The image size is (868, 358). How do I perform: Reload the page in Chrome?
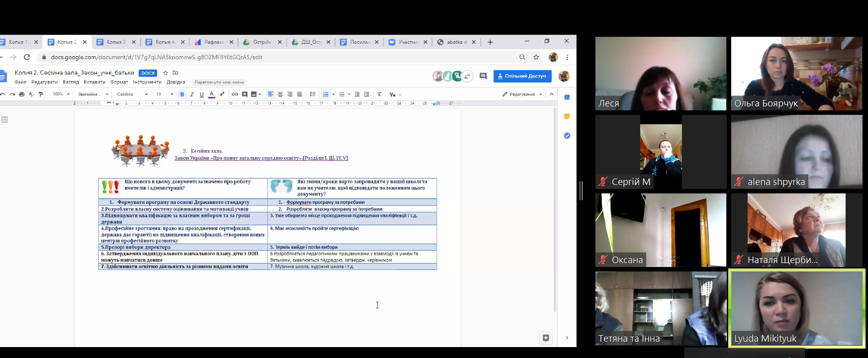pyautogui.click(x=27, y=57)
